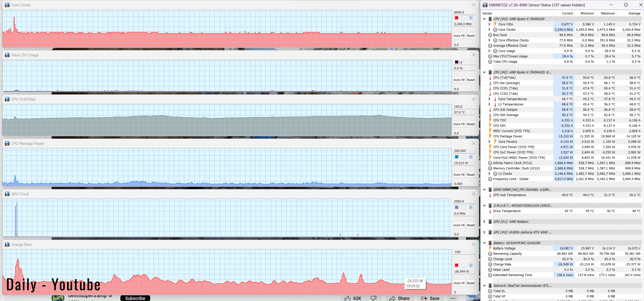Click Reset in Charge Rate graph
This screenshot has width=644, height=301.
[471, 283]
